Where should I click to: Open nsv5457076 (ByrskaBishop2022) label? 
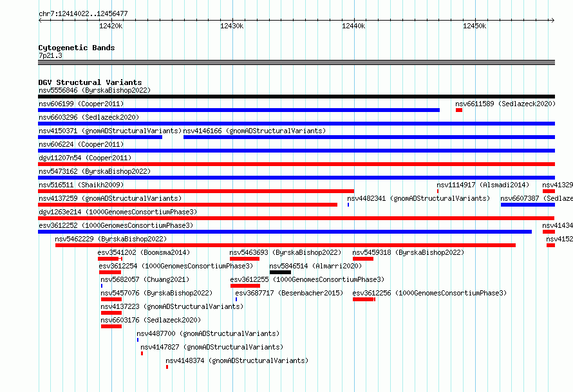pyautogui.click(x=156, y=293)
